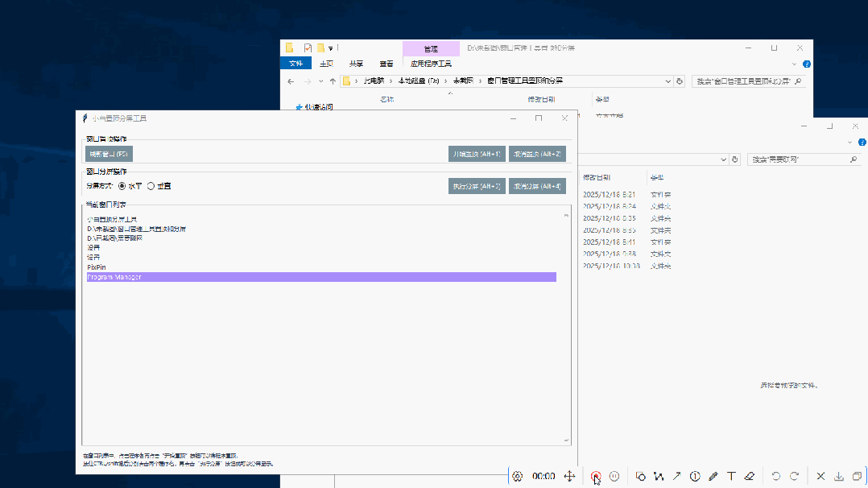Cancel recording with the X icon

tap(821, 477)
